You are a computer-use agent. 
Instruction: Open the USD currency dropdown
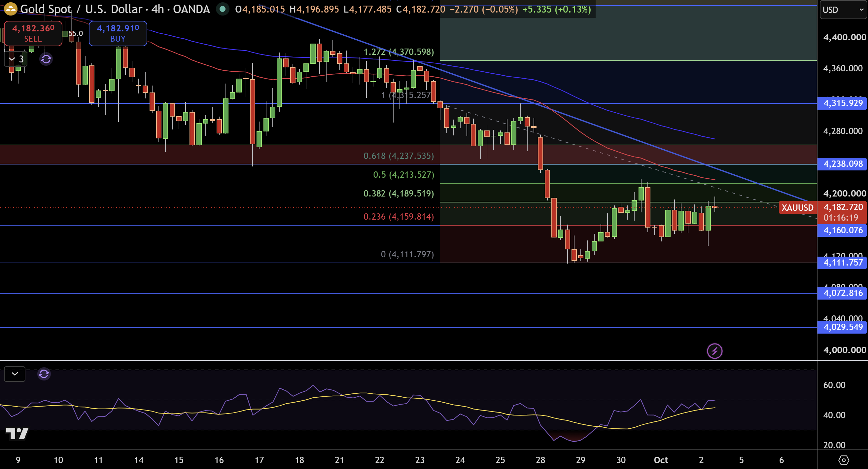coord(843,10)
